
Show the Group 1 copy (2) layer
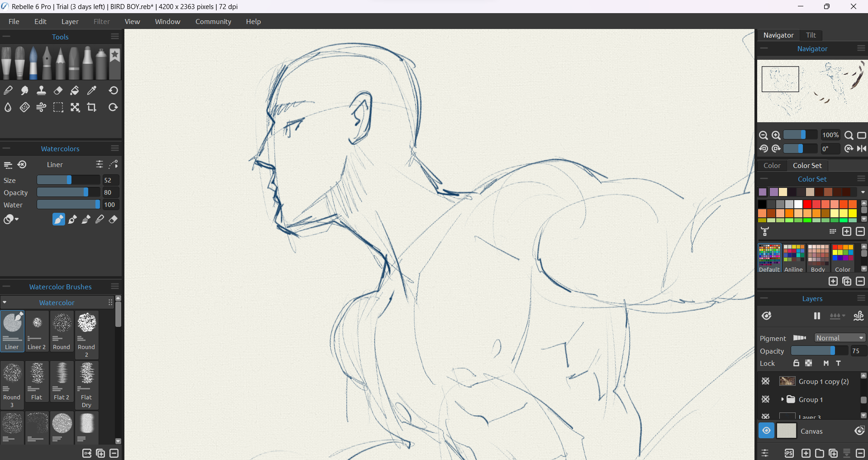[765, 381]
